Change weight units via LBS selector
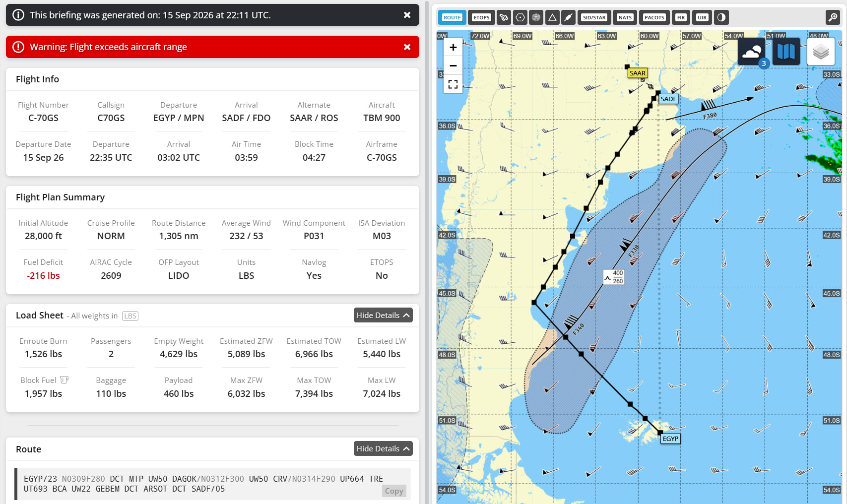The height and width of the screenshot is (504, 847). (130, 316)
